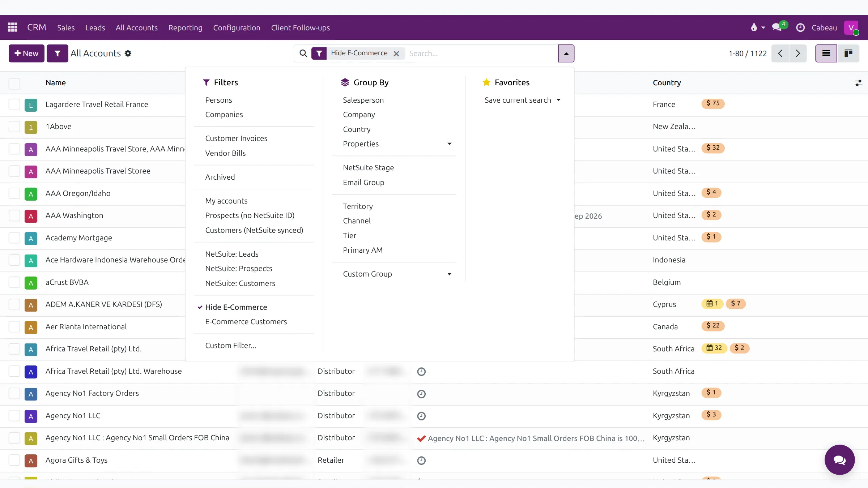This screenshot has height=488, width=868.
Task: Toggle the select-all header checkbox
Action: click(x=14, y=84)
